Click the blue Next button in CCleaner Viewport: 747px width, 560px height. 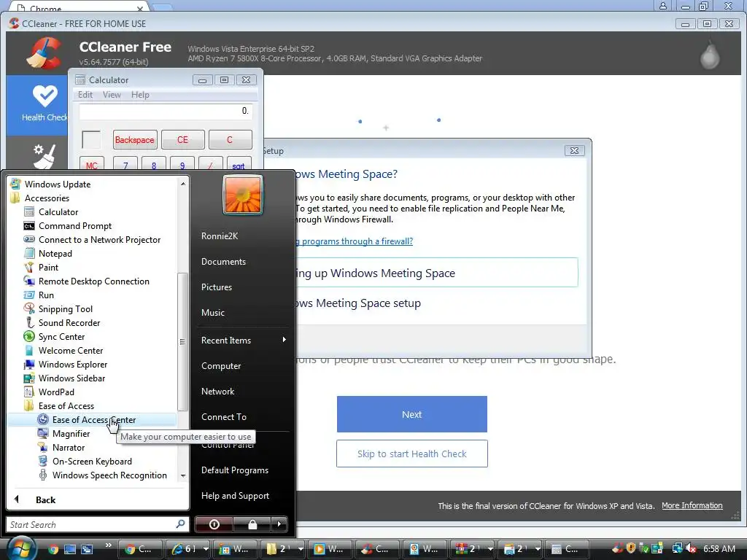[411, 414]
